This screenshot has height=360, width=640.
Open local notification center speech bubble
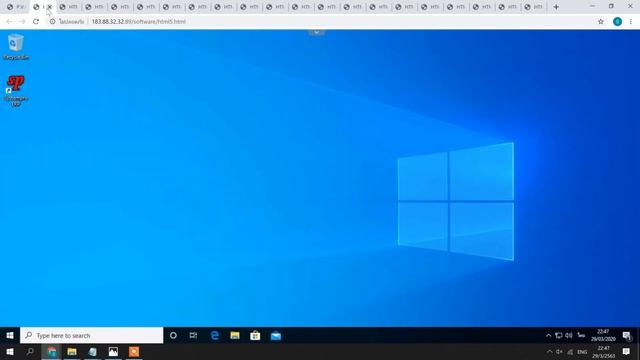pyautogui.click(x=626, y=352)
